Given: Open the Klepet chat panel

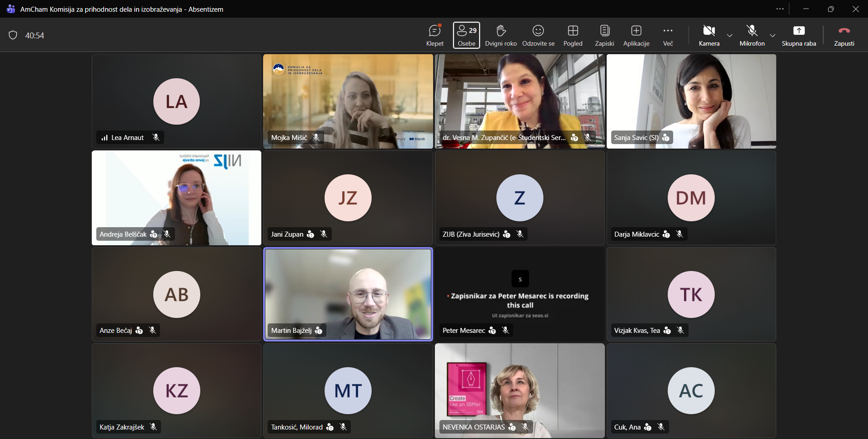Looking at the screenshot, I should (434, 35).
